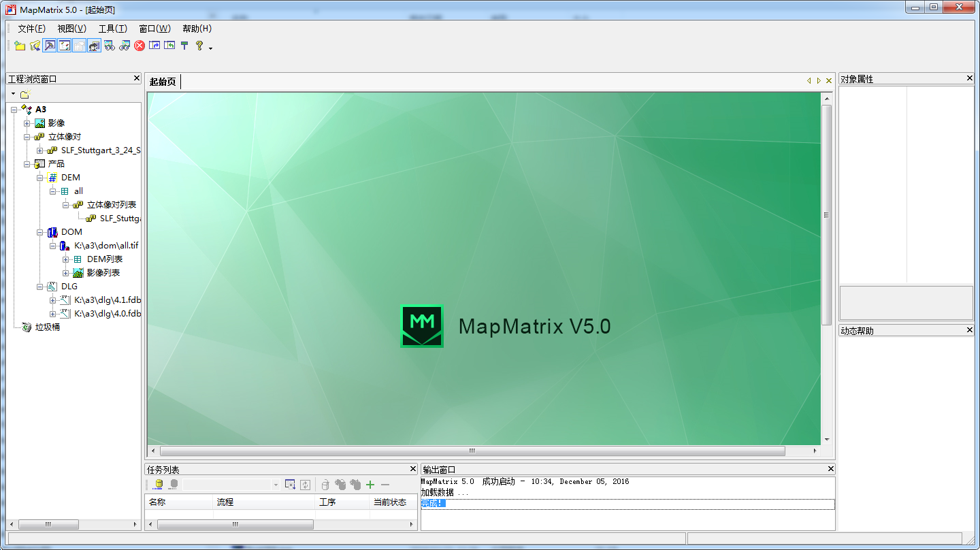Click the 名称 column header
Image resolution: width=980 pixels, height=550 pixels.
pos(180,502)
